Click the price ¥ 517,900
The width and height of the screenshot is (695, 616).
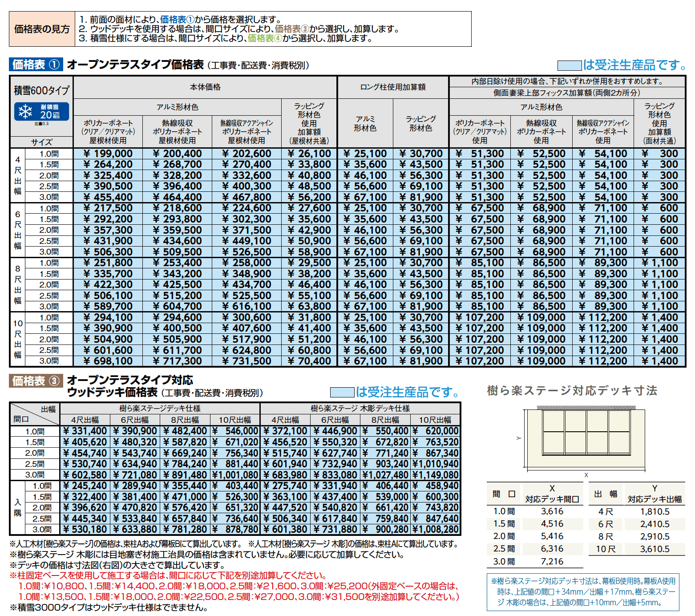coord(246,339)
